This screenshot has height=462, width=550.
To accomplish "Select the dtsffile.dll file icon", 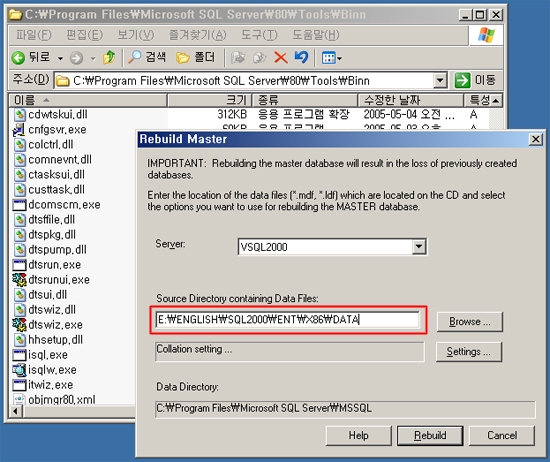I will (x=20, y=220).
